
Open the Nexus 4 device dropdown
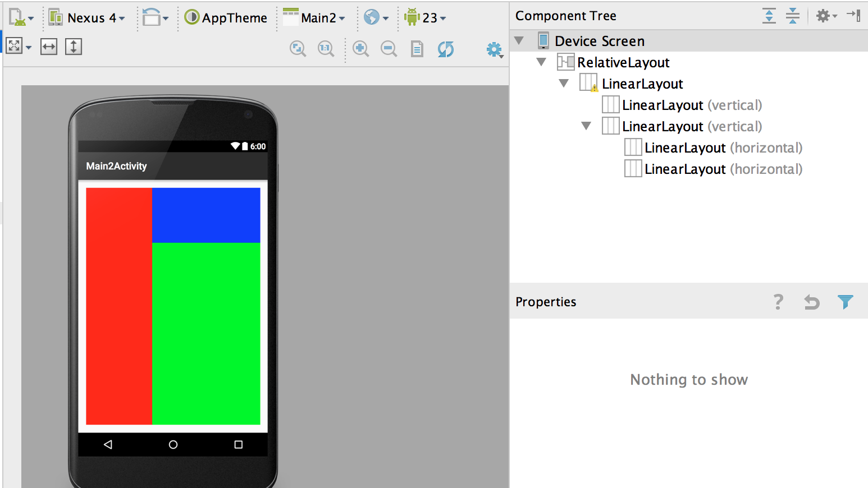tap(88, 18)
